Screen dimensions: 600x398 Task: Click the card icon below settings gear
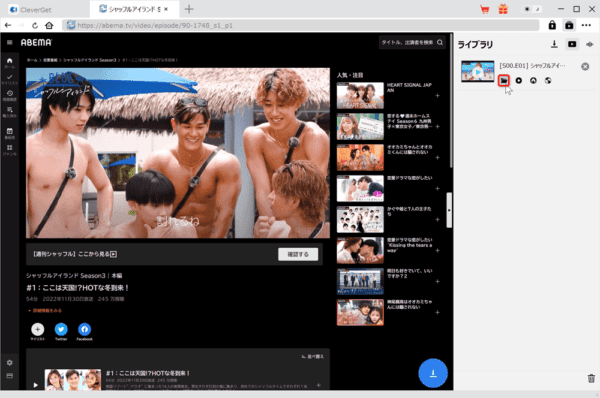[x=10, y=375]
